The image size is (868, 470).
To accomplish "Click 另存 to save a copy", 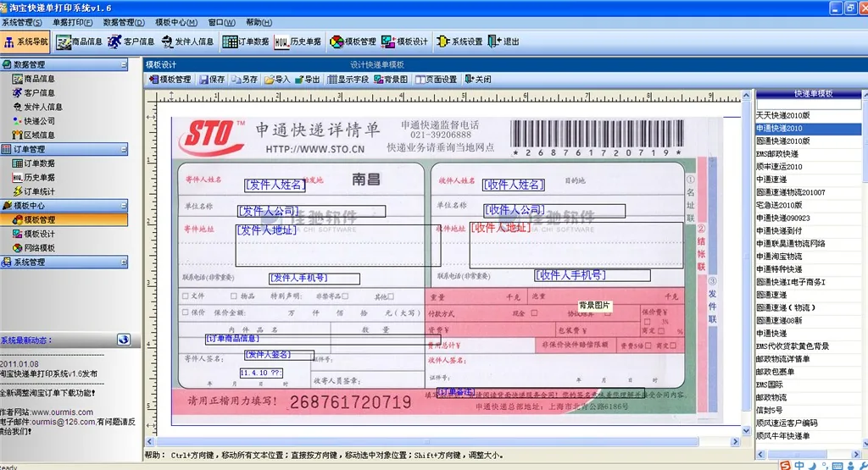I will point(245,79).
